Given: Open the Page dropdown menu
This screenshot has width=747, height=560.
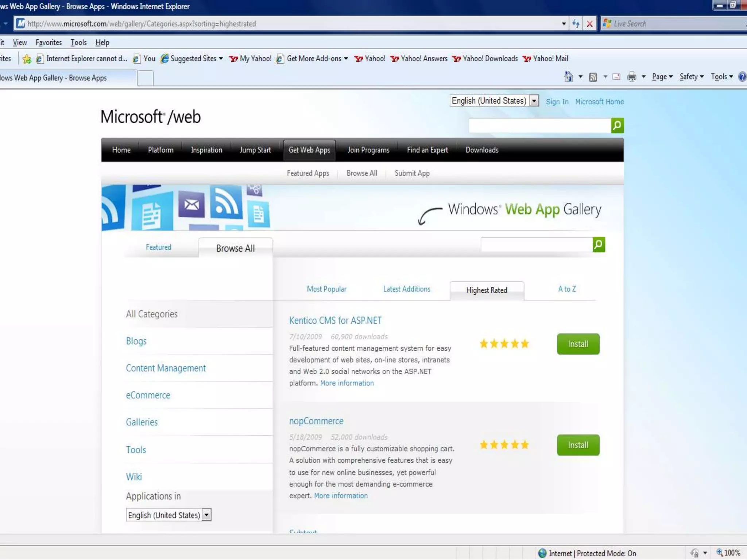Looking at the screenshot, I should point(662,77).
